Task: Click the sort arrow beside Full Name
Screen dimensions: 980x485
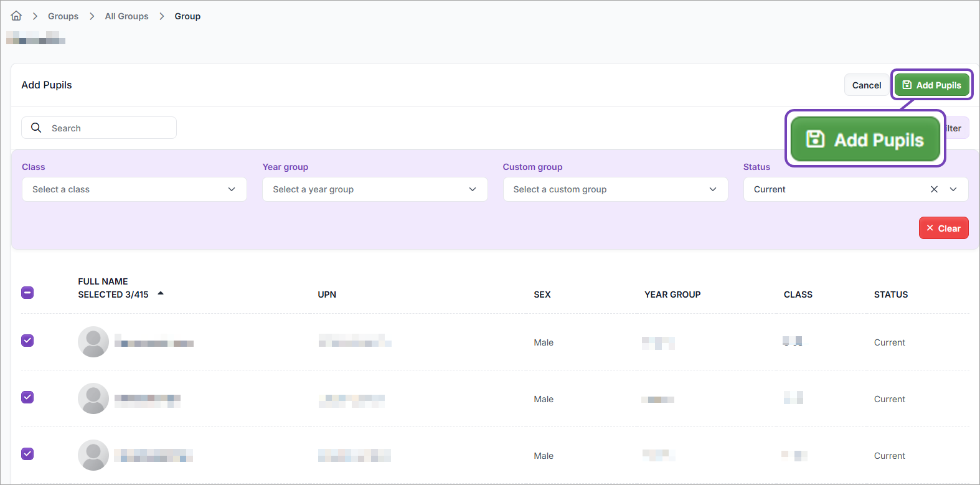Action: (161, 293)
